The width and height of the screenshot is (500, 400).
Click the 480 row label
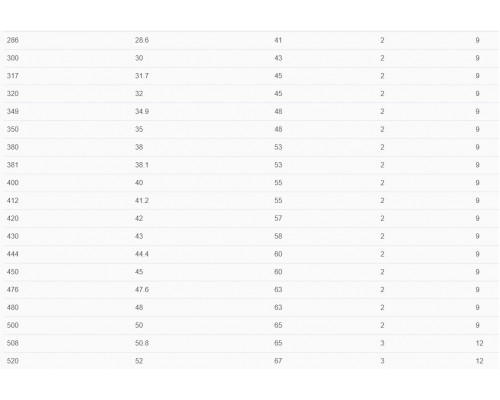(13, 308)
